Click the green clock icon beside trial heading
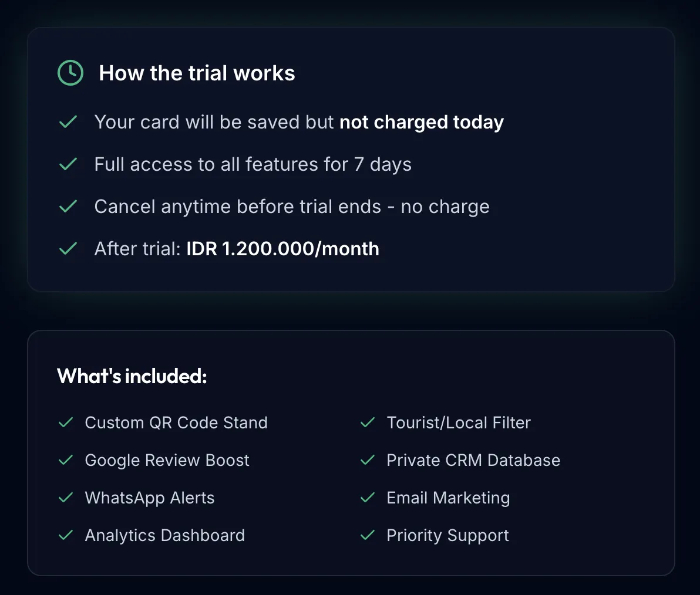Screen dimensions: 700x595 point(70,73)
